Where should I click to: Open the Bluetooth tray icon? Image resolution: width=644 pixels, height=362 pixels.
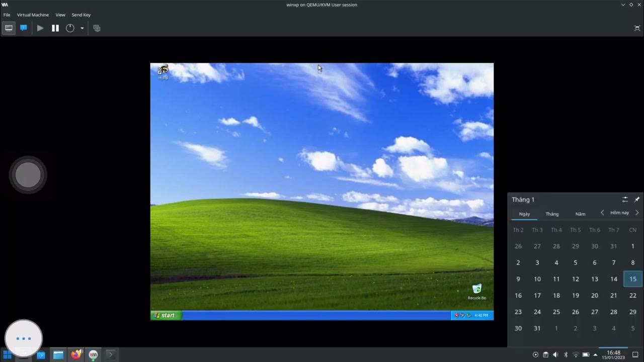(x=566, y=355)
